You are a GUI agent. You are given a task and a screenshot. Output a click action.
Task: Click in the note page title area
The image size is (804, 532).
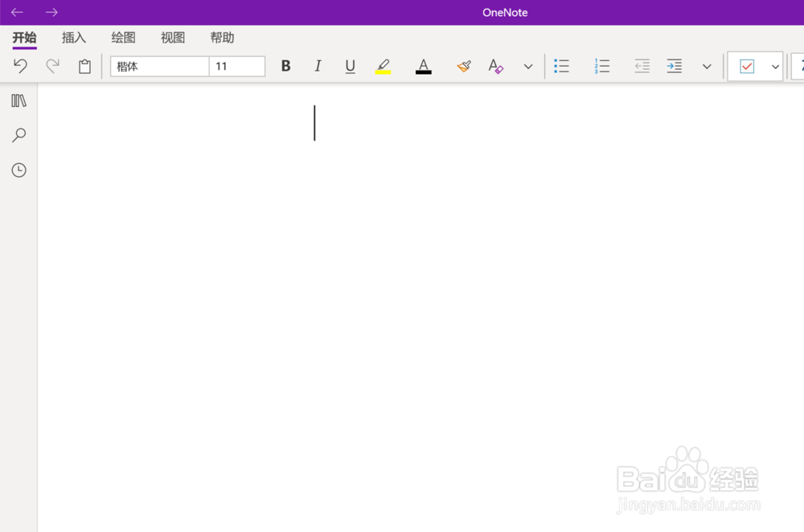click(x=314, y=123)
